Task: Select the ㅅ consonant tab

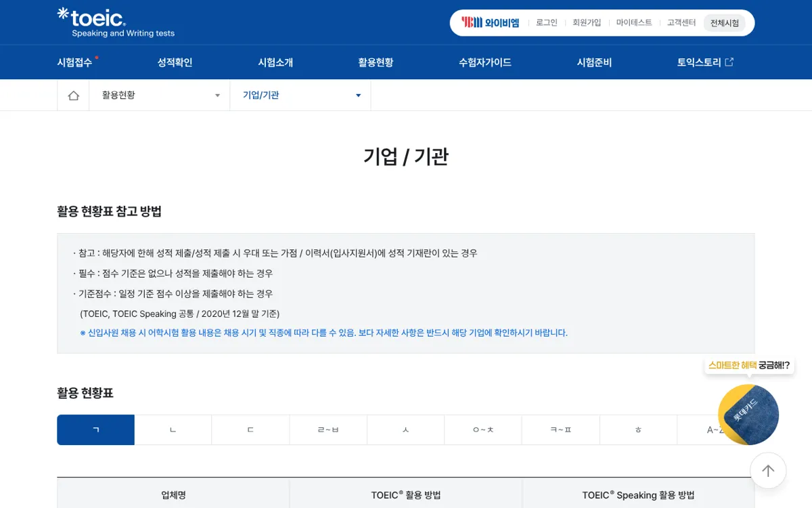Action: pos(405,430)
